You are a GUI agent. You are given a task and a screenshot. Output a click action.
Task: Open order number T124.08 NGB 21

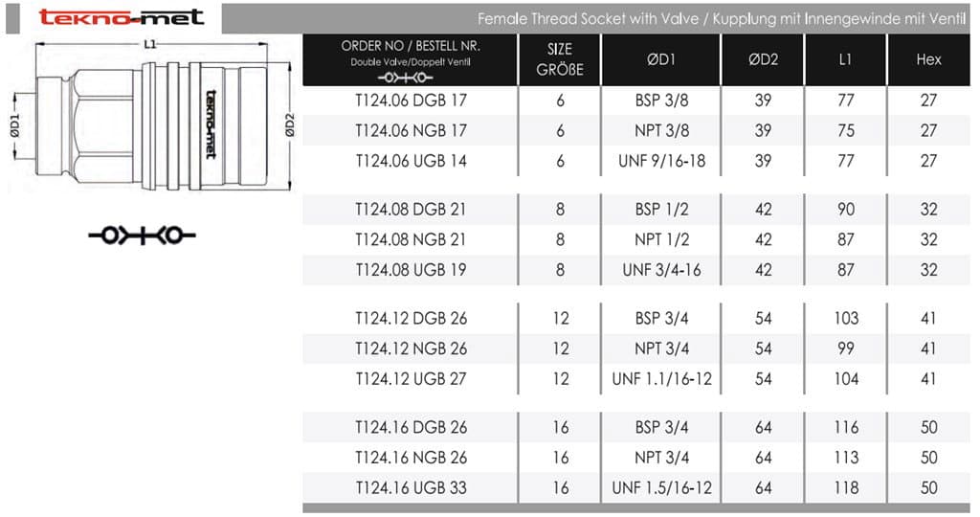411,239
